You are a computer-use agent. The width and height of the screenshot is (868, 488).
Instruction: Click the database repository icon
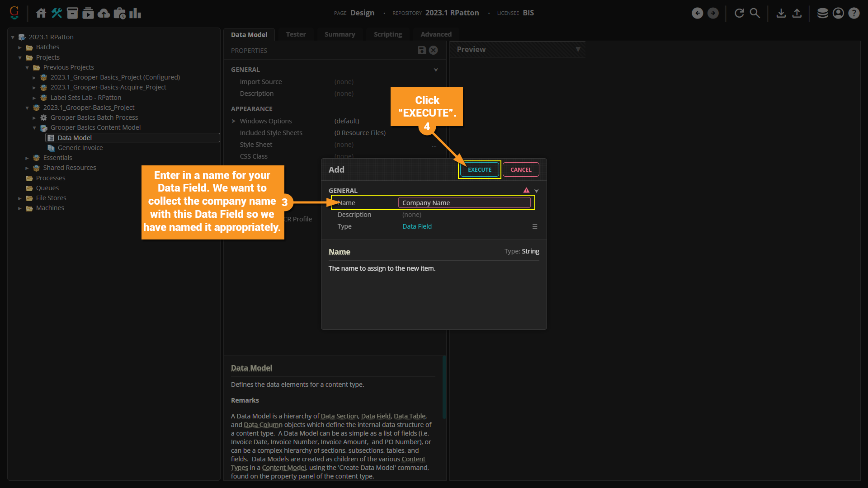coord(822,13)
